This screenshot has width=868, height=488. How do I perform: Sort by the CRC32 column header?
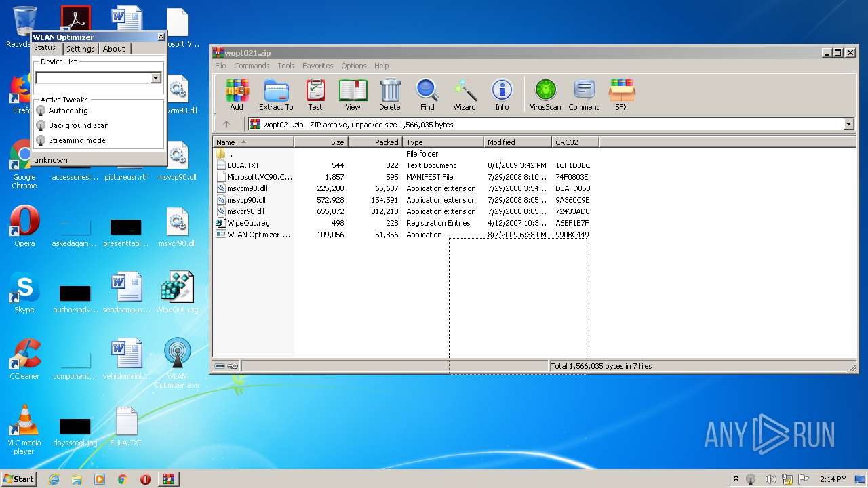(575, 142)
